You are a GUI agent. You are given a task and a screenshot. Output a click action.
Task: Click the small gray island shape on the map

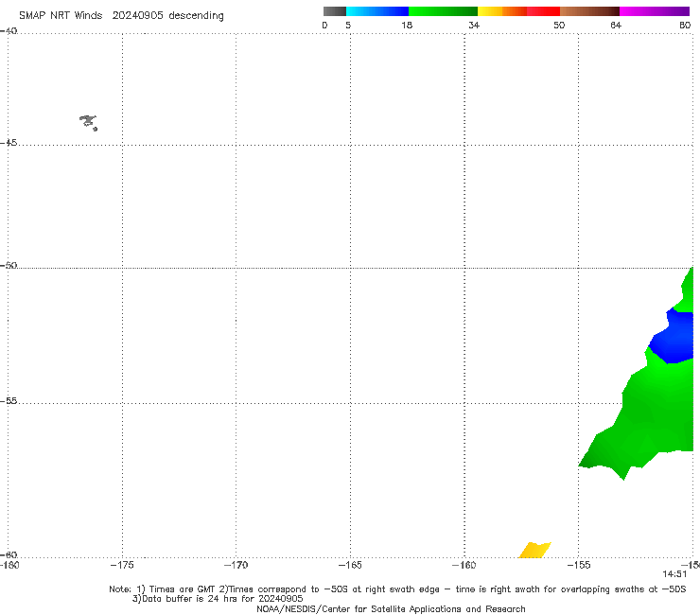click(88, 122)
